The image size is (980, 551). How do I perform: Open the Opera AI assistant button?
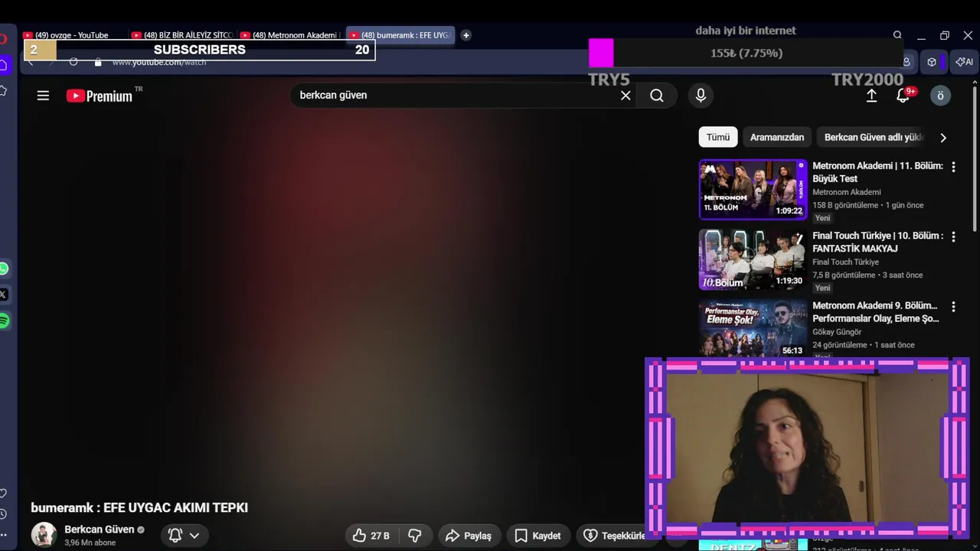(x=965, y=62)
